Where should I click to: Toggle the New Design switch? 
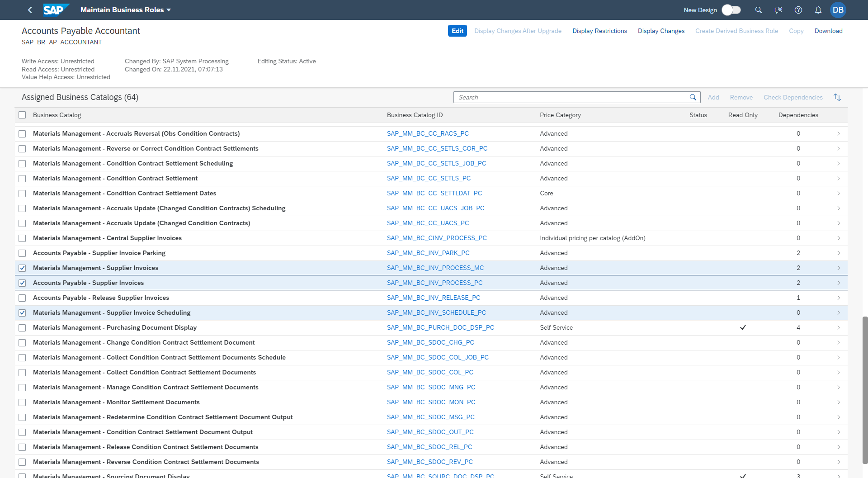point(731,10)
